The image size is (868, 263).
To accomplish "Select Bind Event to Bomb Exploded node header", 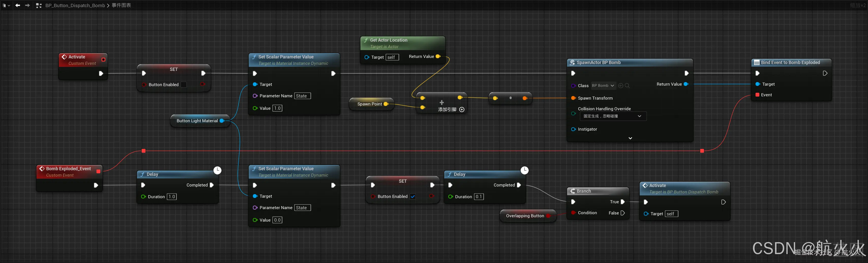I will coord(791,63).
